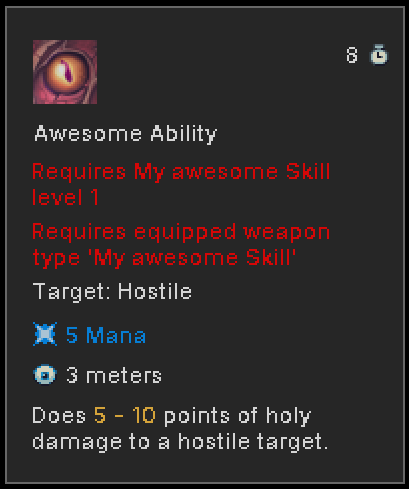Click the word Mana in blue
Screen dimensions: 409x489
[116, 335]
